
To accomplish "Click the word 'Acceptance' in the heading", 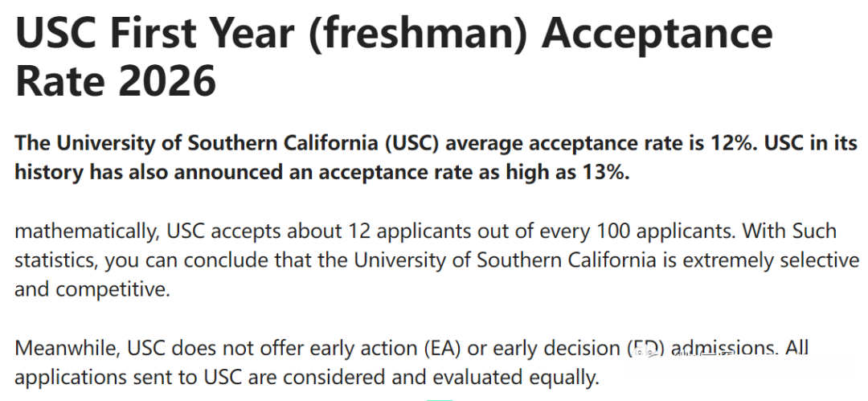I will coord(657,34).
